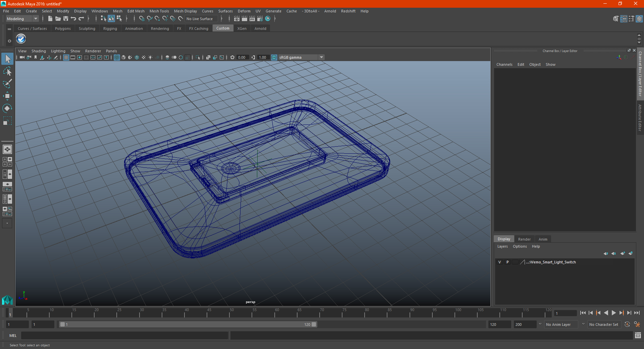Toggle isolate select in panel toolbar
Image resolution: width=644 pixels, height=349 pixels.
[198, 57]
